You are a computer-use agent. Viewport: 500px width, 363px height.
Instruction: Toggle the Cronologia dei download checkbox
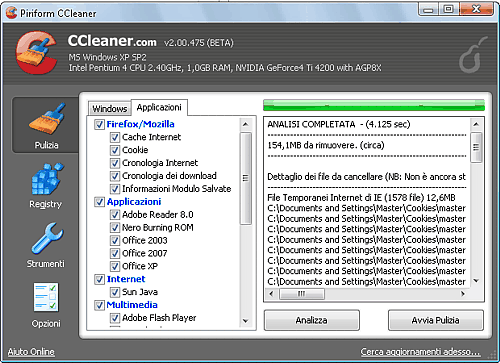115,176
